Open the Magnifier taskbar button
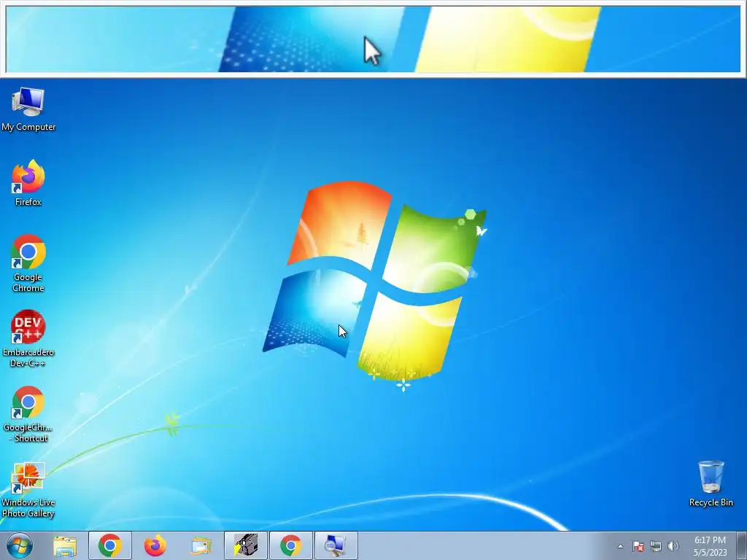The width and height of the screenshot is (747, 560). pos(336,545)
